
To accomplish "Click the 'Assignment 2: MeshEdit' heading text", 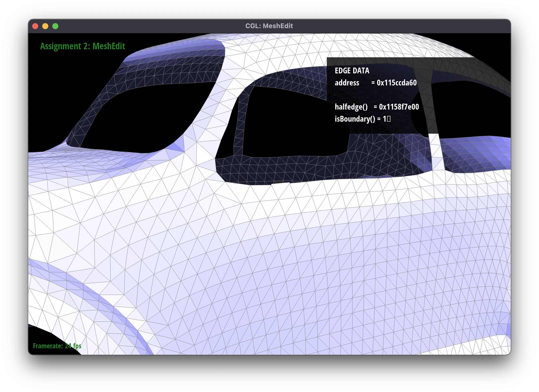I will pyautogui.click(x=82, y=46).
